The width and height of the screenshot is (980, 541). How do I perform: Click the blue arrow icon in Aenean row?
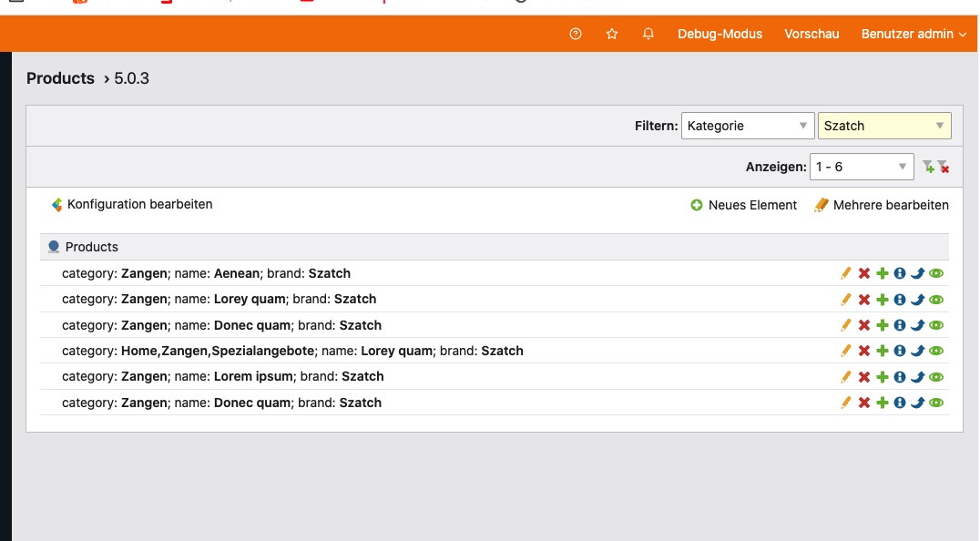(918, 273)
